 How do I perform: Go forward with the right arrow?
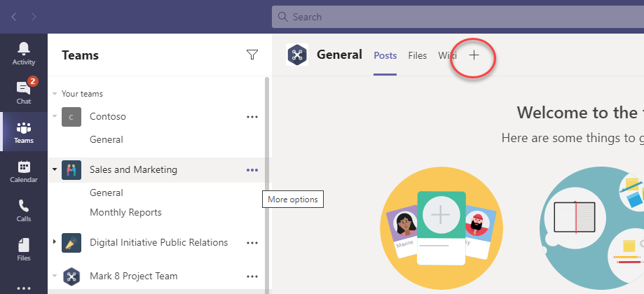[x=34, y=17]
